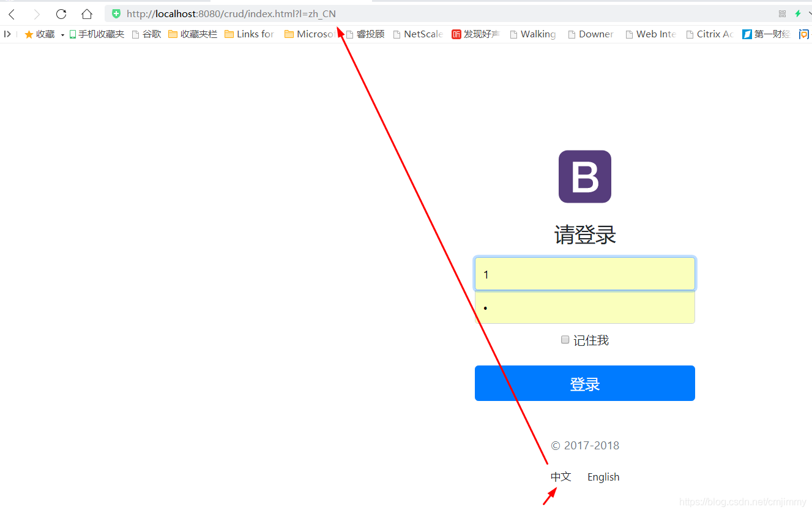Open the Links for bookmark folder

tap(250, 34)
